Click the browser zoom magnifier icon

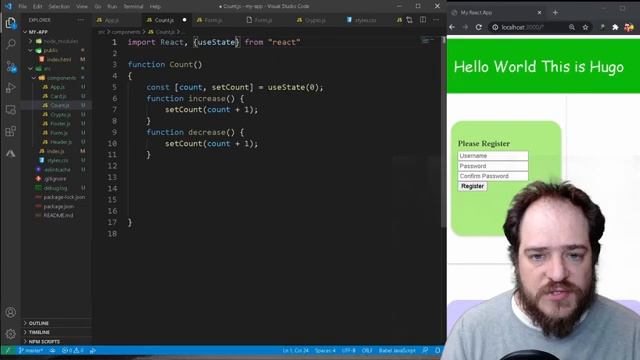point(572,27)
